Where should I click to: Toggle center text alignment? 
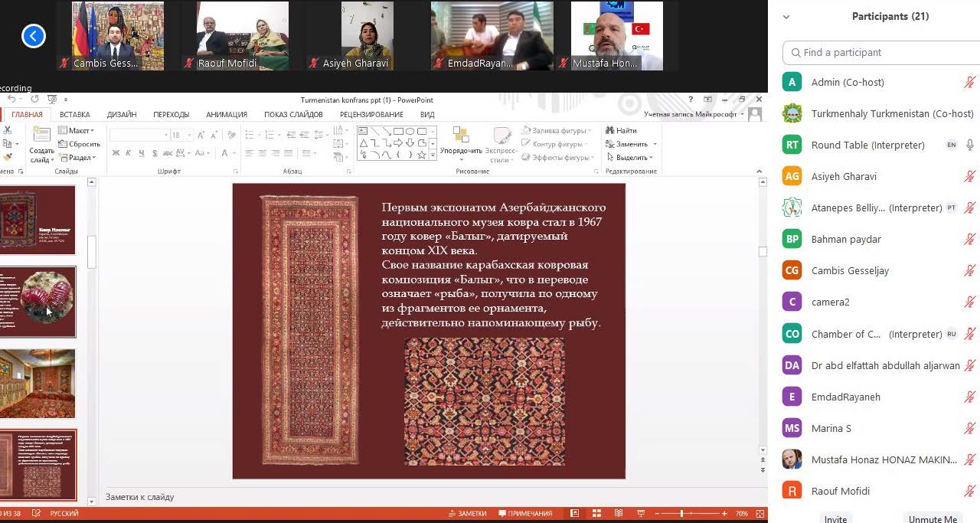point(262,153)
